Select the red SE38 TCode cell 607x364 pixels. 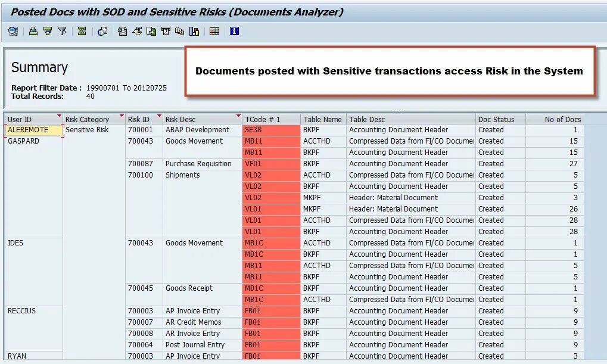coord(271,130)
